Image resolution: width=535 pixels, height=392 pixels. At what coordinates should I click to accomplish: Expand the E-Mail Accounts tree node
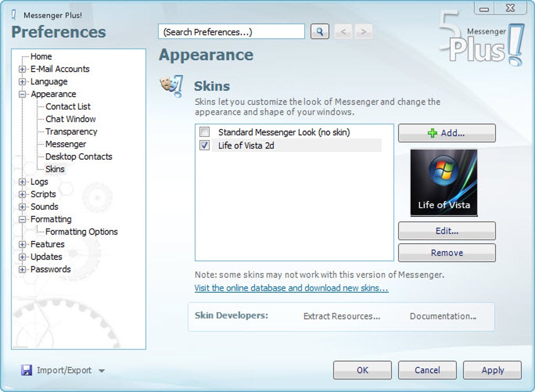point(22,69)
